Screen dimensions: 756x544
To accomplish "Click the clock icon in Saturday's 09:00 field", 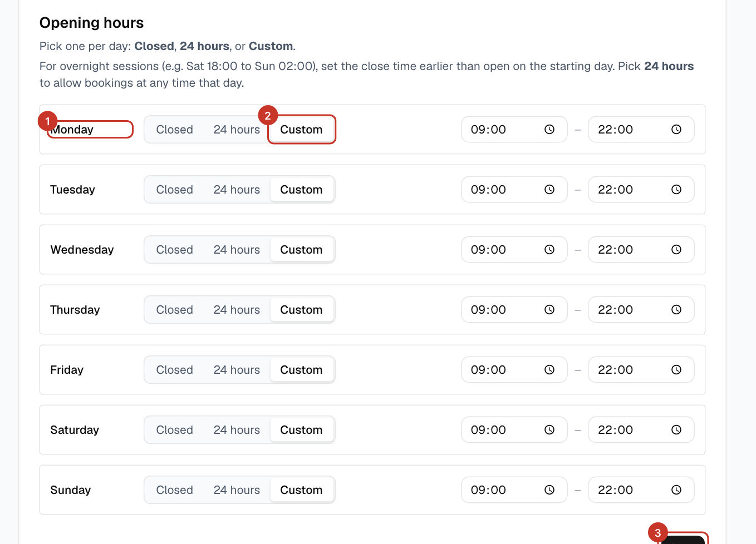I will (x=549, y=430).
